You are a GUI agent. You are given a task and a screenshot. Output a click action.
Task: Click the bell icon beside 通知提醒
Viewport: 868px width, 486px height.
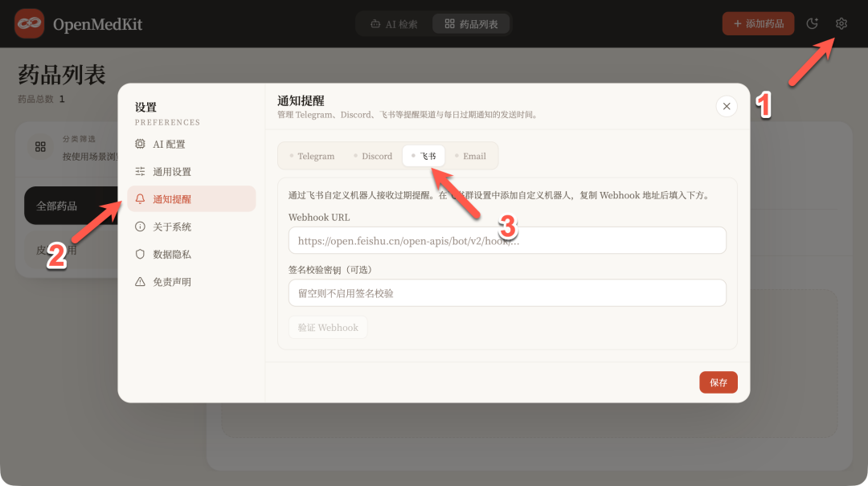coord(140,198)
